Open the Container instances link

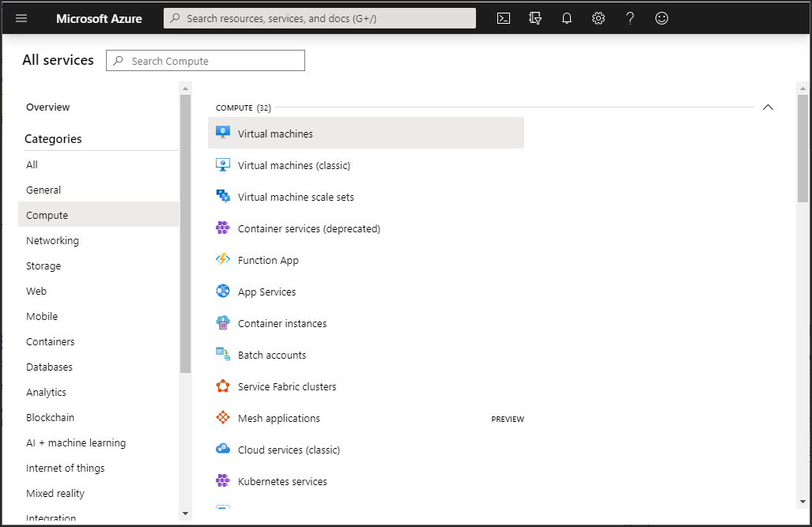point(282,324)
